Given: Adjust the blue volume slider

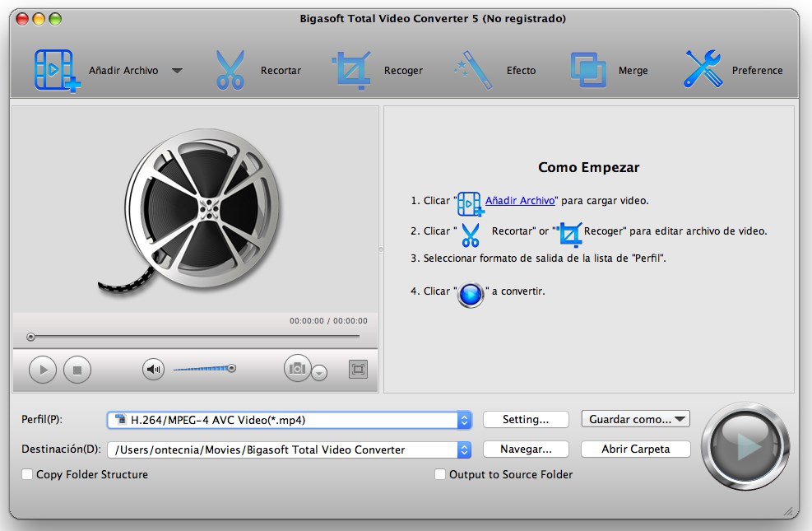Looking at the screenshot, I should 205,369.
